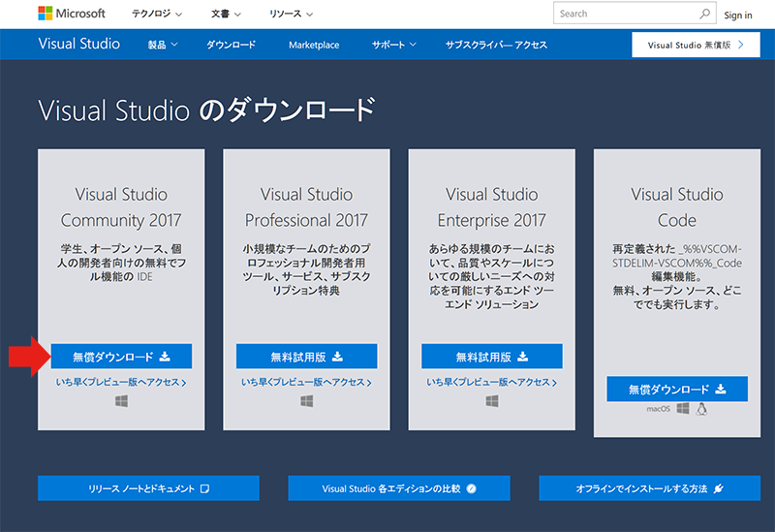The width and height of the screenshot is (775, 532).
Task: Click the arrow on Visual Studio 無償版 button
Action: coord(741,45)
